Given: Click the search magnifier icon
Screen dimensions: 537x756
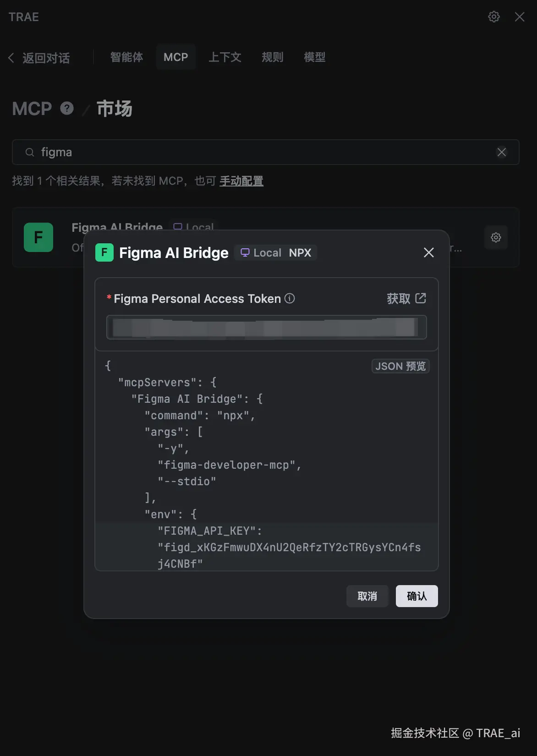Looking at the screenshot, I should coord(30,152).
